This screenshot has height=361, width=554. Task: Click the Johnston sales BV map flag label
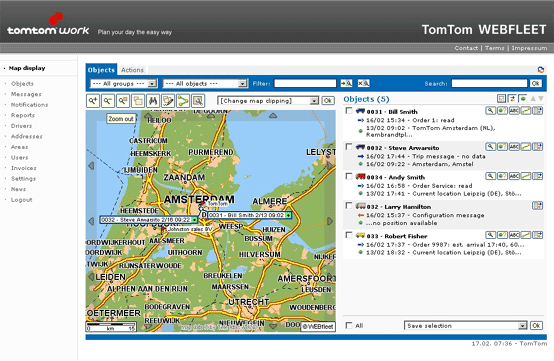(x=189, y=229)
